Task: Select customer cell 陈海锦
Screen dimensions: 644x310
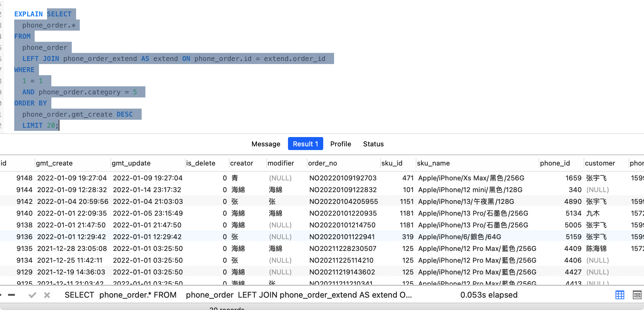Action: pos(596,248)
